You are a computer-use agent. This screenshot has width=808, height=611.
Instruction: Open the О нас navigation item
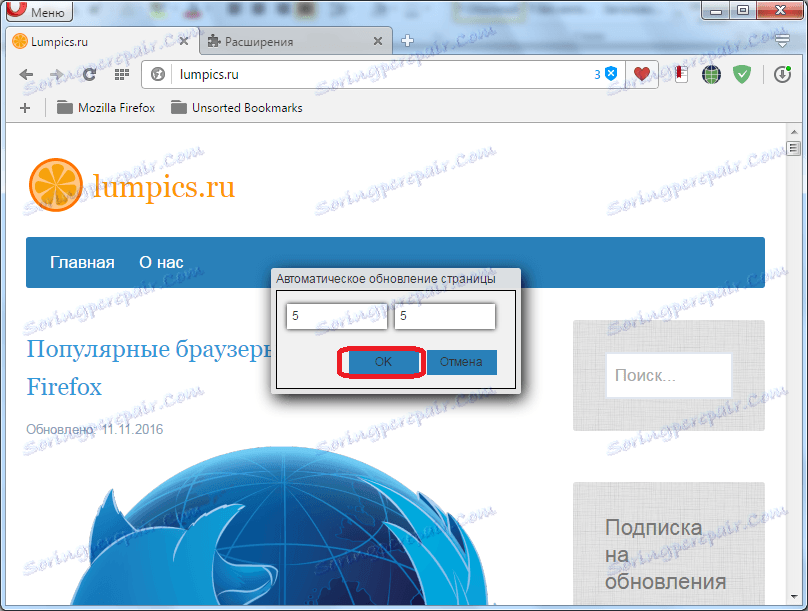161,263
